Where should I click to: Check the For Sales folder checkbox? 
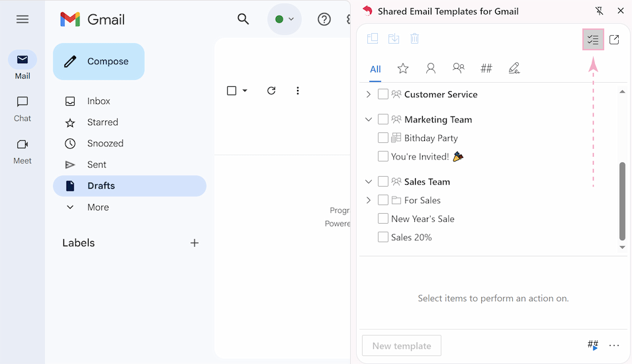383,200
